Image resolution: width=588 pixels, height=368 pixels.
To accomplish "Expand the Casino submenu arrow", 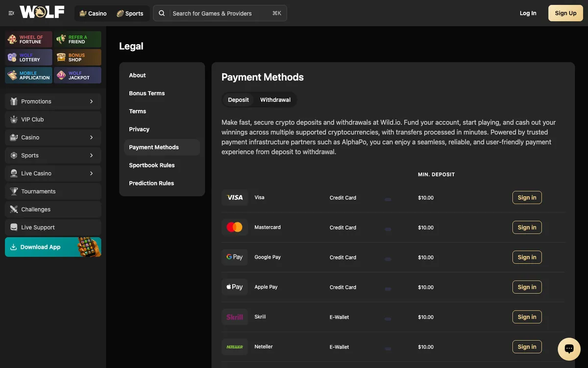I will pyautogui.click(x=91, y=137).
